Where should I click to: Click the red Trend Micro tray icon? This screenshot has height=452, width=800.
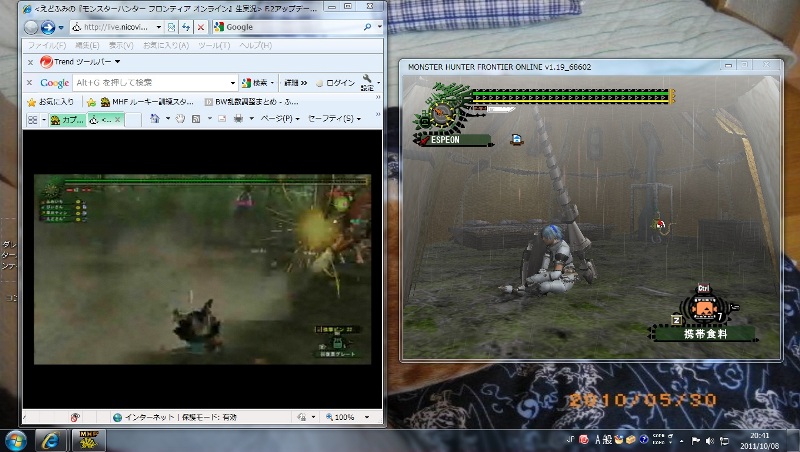(584, 440)
